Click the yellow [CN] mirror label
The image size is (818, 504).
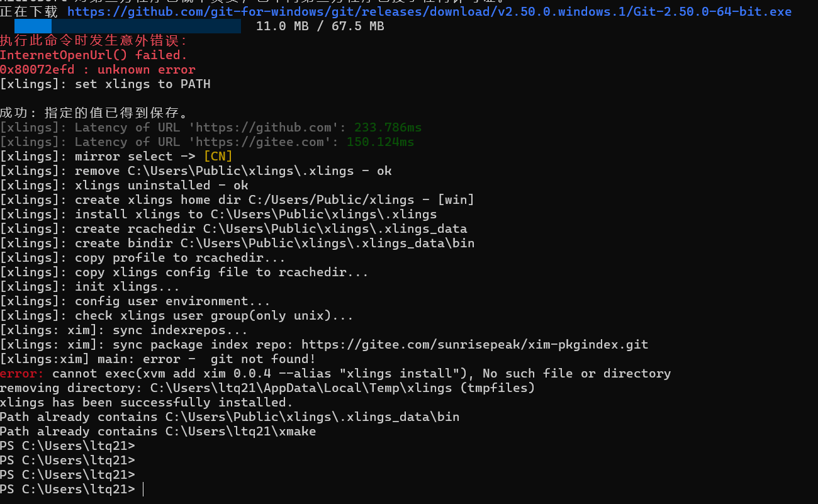coord(218,157)
